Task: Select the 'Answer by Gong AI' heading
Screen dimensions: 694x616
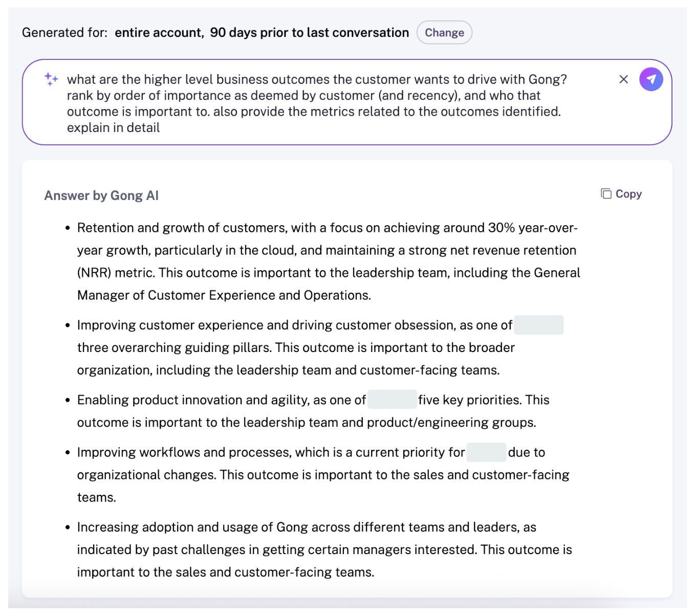Action: (x=101, y=195)
